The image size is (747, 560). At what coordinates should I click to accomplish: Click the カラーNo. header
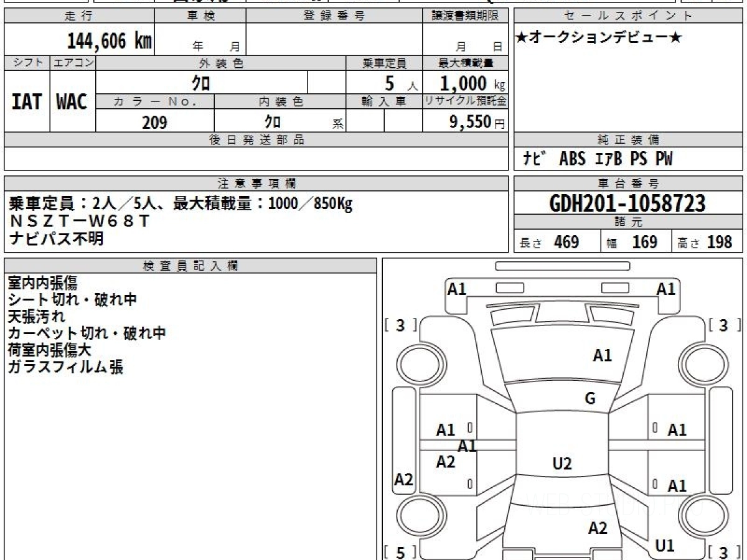pos(155,101)
